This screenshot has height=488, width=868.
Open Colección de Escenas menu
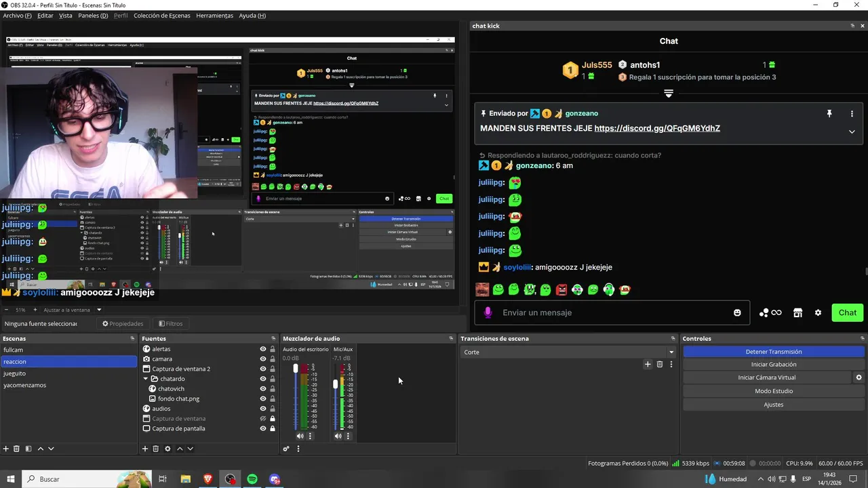tap(162, 16)
